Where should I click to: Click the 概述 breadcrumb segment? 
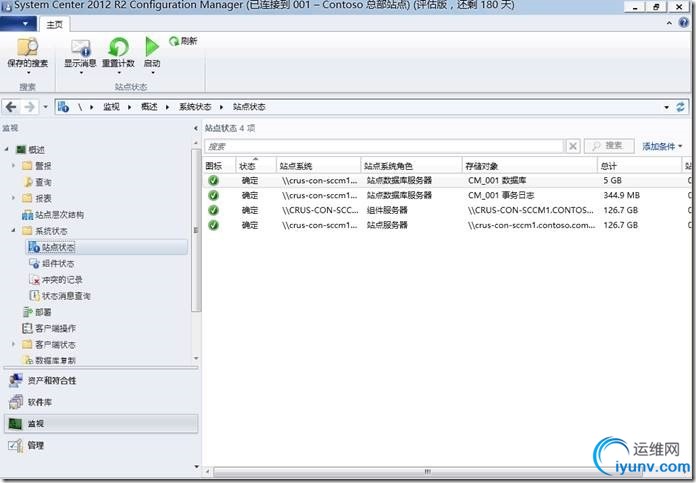point(149,107)
